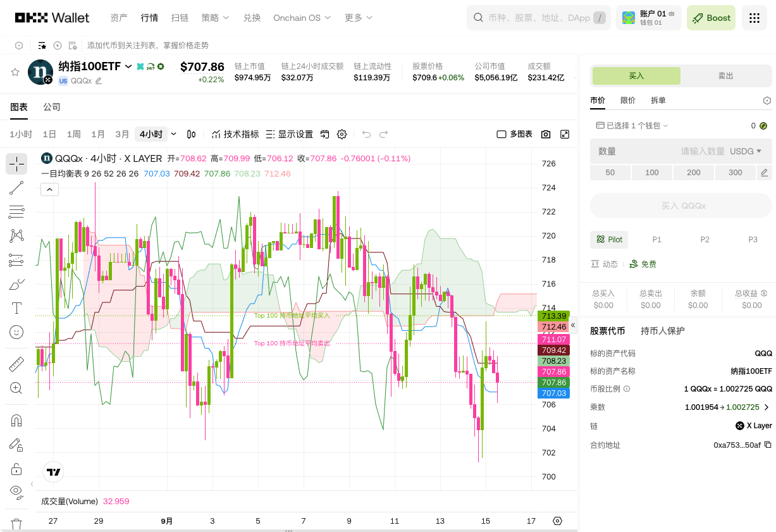This screenshot has height=532, width=776.
Task: Click the undo arrow in chart toolbar
Action: tap(366, 134)
